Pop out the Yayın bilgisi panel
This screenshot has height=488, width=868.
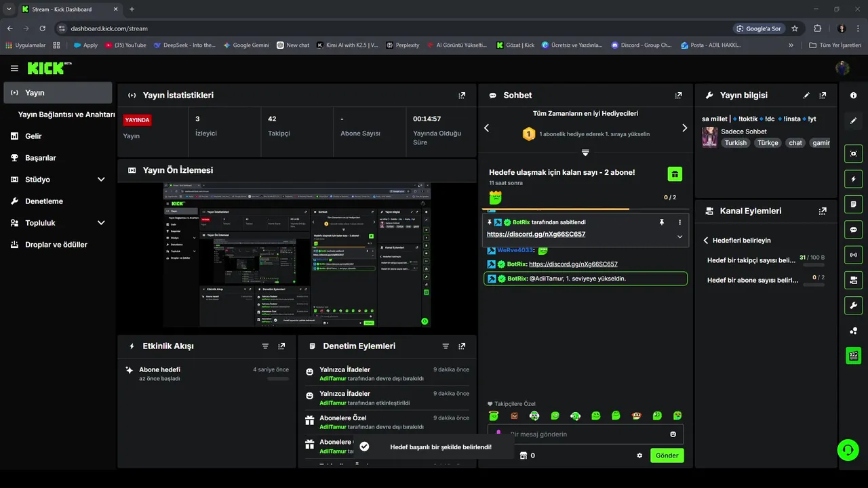[x=823, y=96]
